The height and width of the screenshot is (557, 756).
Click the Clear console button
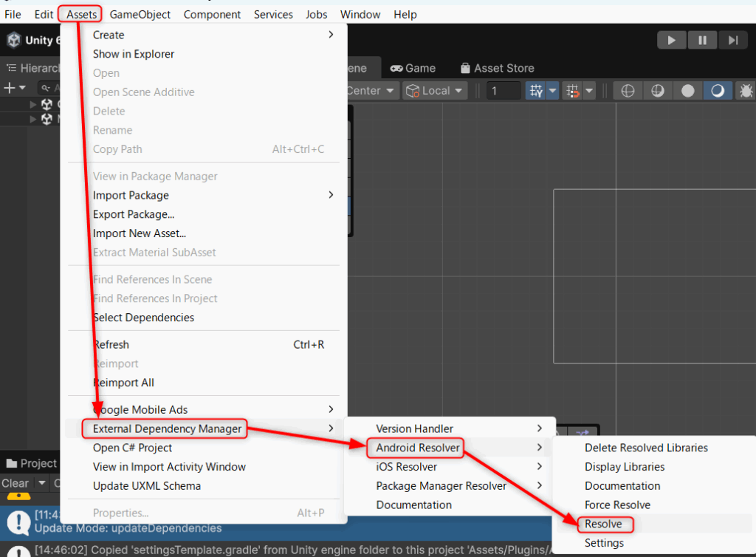15,483
